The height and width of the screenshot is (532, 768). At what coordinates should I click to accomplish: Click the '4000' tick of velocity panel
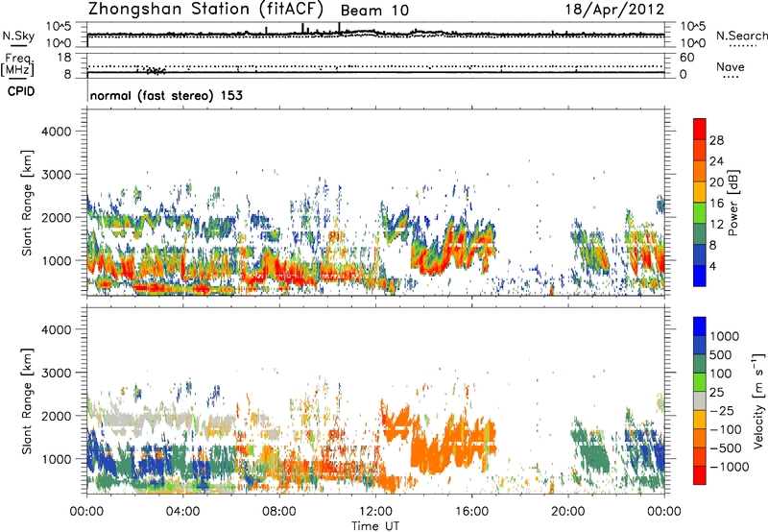(x=56, y=329)
